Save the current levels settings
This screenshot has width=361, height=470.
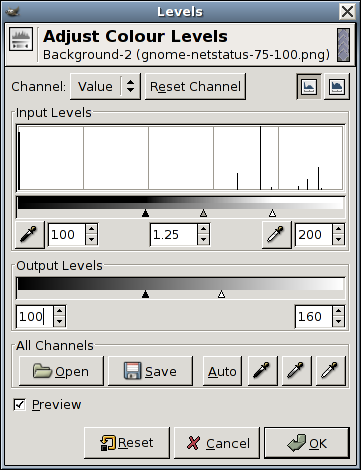150,371
